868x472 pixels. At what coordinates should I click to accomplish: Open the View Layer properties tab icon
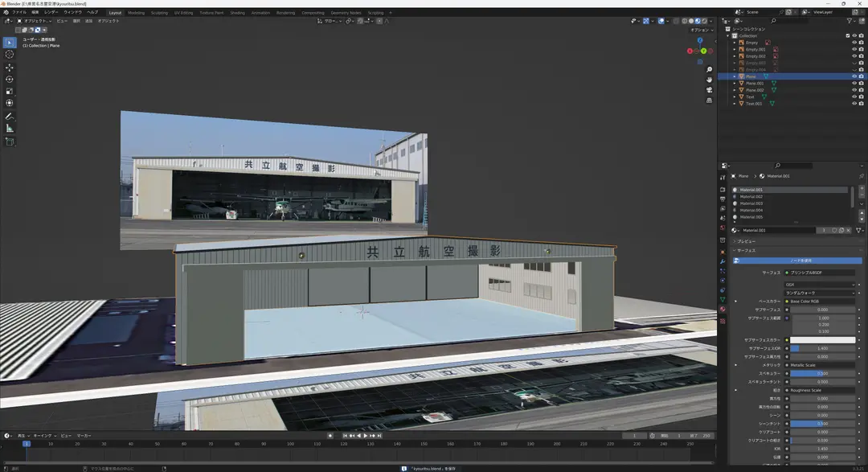point(723,208)
